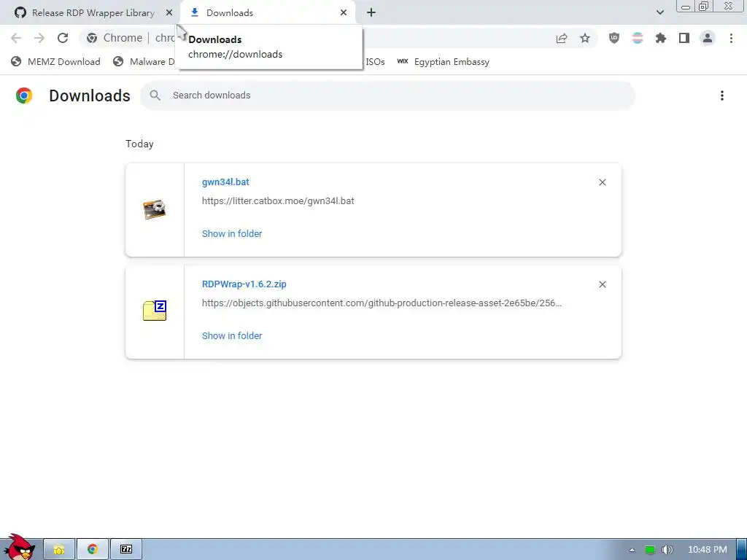The image size is (747, 560).
Task: Click the magnifier icon in search downloads
Action: (x=155, y=96)
